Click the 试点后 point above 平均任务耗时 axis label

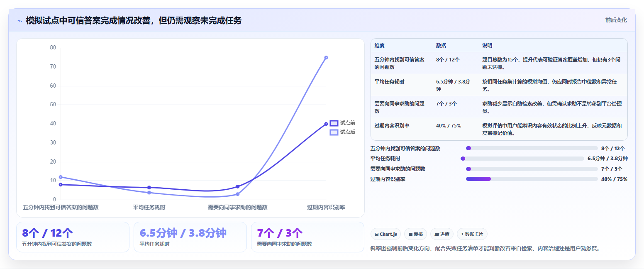point(149,193)
